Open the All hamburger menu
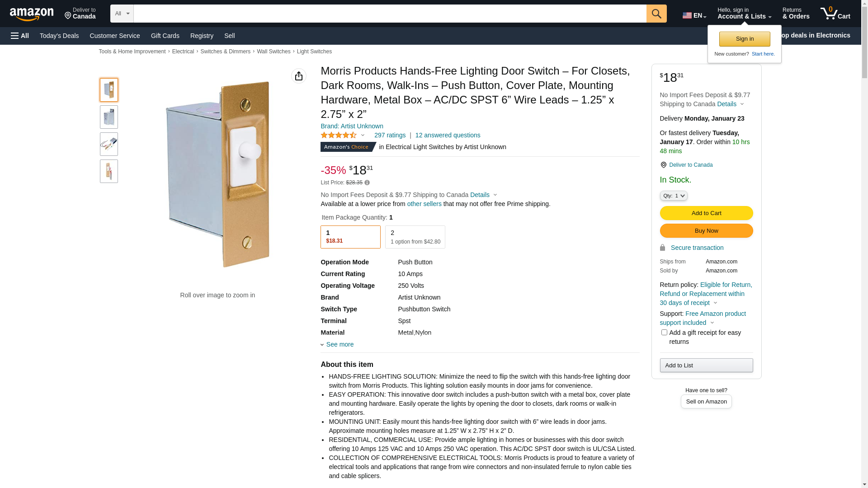Screen dimensions: 868x488 coord(20,36)
